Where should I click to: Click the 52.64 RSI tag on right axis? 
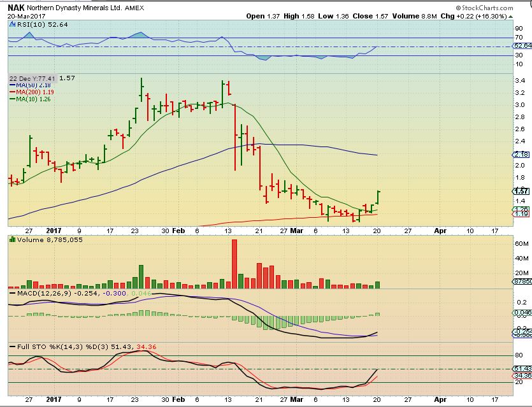523,45
